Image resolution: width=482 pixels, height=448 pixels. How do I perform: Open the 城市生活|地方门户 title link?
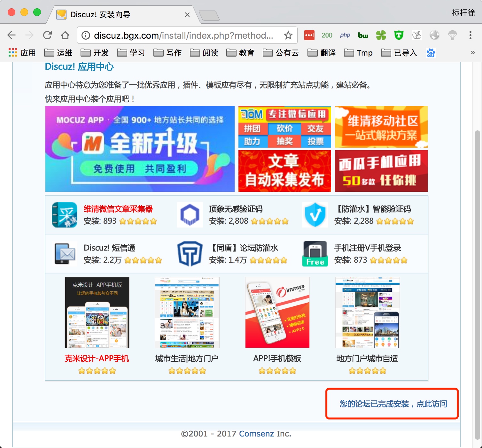pos(187,359)
